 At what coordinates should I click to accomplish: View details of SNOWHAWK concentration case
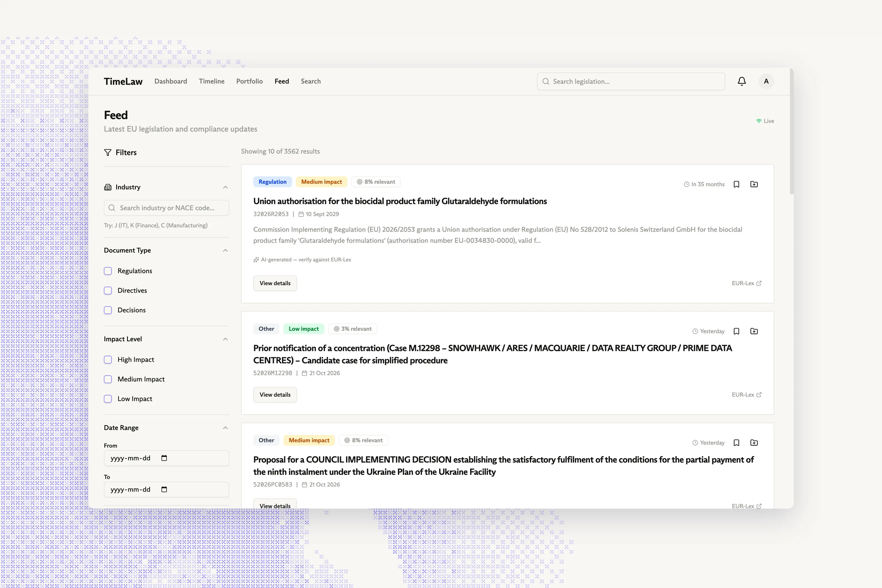(x=275, y=395)
